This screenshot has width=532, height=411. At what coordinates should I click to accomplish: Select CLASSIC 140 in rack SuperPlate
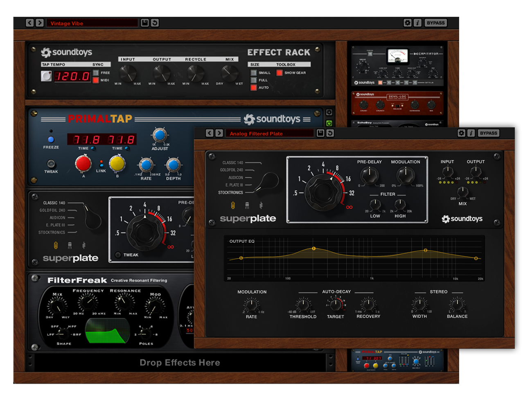tap(54, 203)
